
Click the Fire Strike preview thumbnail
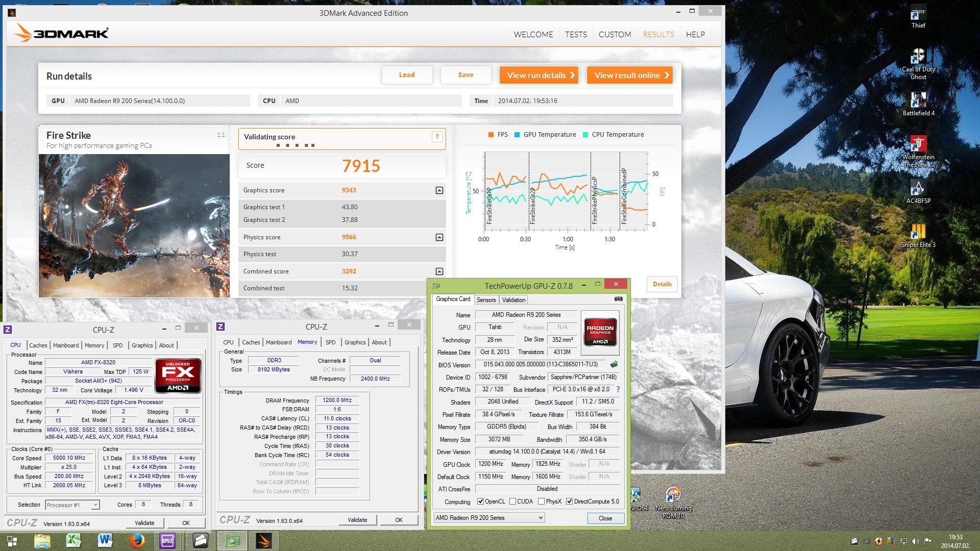134,226
